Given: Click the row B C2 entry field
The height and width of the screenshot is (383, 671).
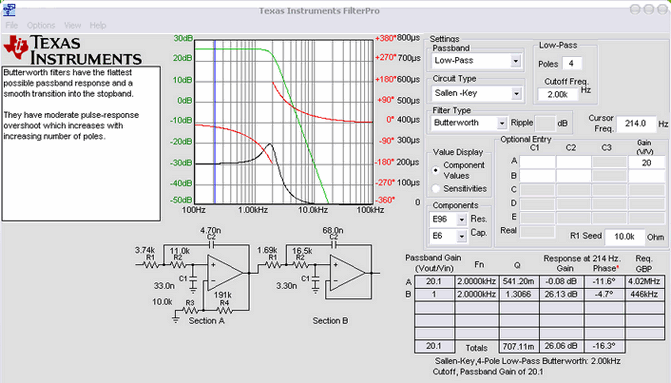Looking at the screenshot, I should 573,176.
